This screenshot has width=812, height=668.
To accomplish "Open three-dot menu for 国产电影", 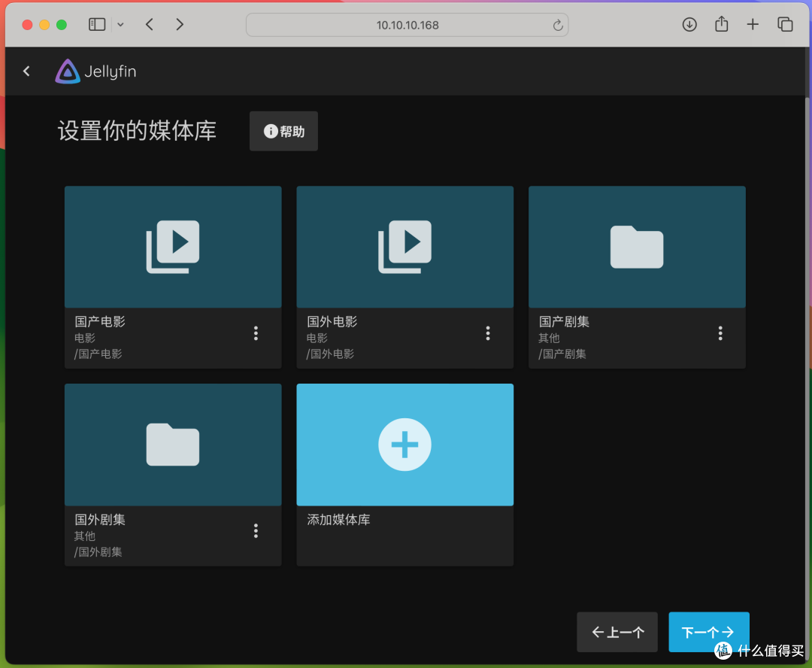I will pyautogui.click(x=256, y=333).
